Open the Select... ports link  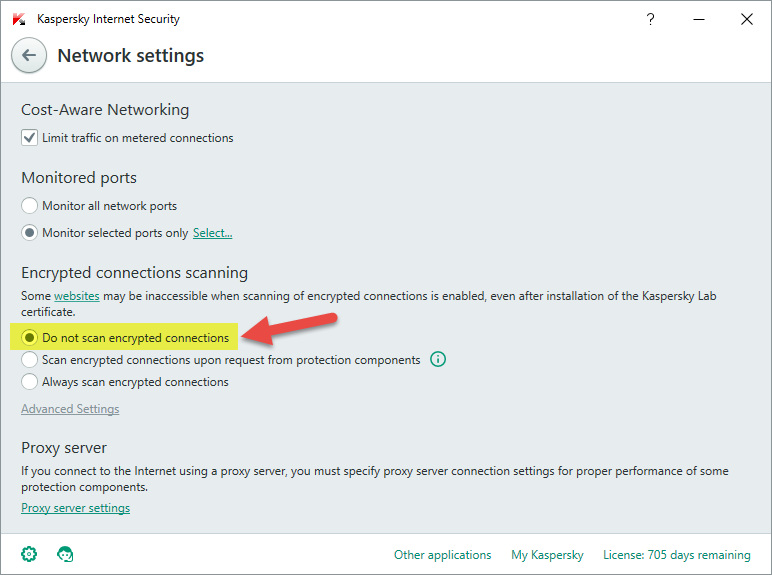coord(212,233)
